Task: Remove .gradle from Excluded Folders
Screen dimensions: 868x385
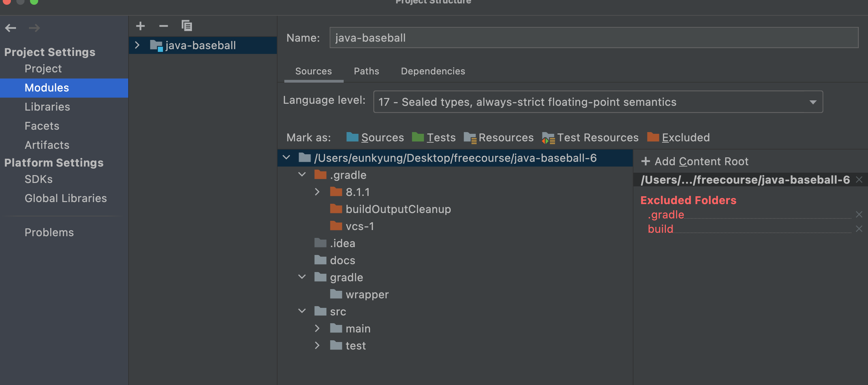Action: point(859,214)
